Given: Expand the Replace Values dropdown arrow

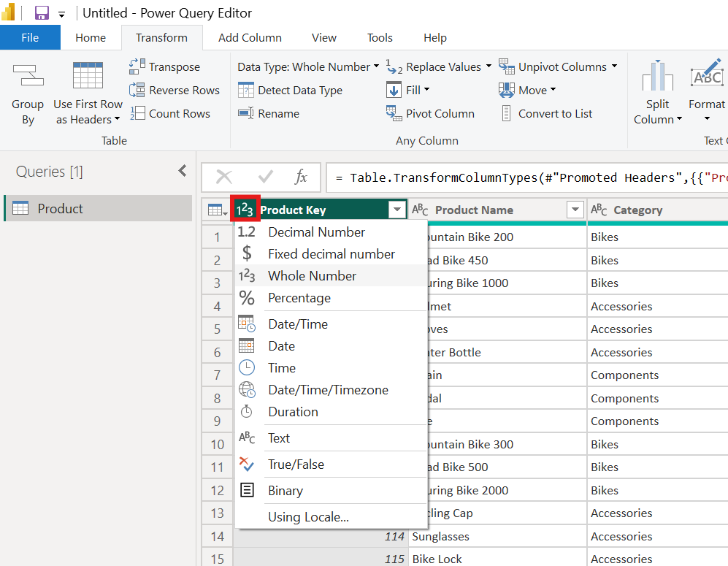Looking at the screenshot, I should point(488,66).
